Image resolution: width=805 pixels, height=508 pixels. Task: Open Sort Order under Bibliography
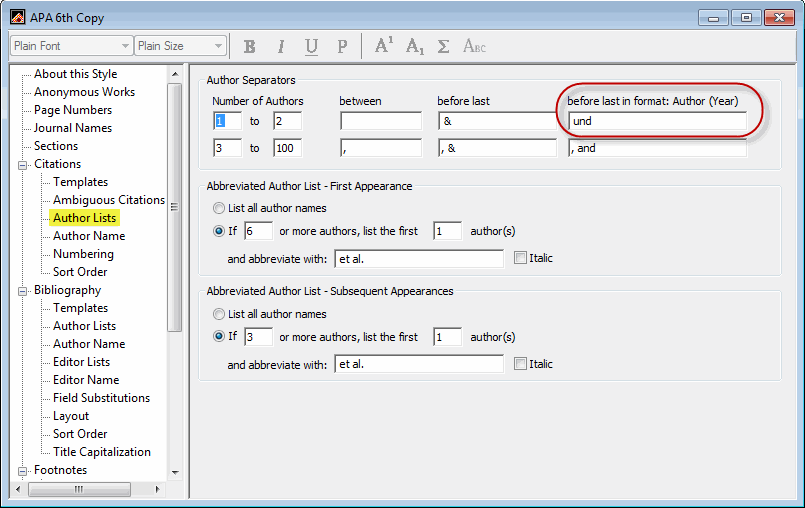[x=80, y=434]
